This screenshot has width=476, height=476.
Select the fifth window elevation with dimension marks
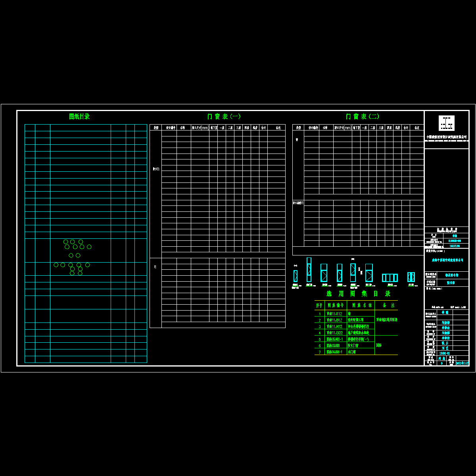353,272
